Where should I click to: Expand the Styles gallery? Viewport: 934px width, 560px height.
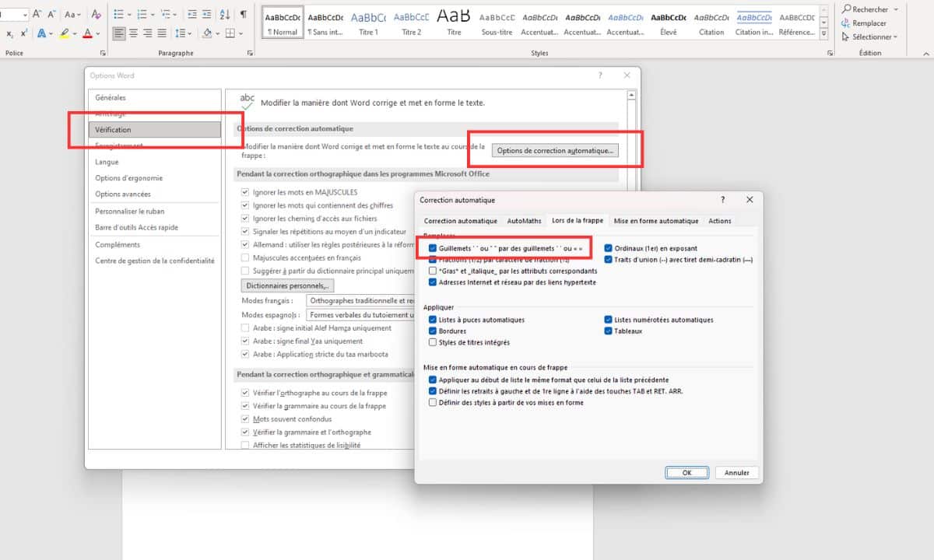(x=825, y=35)
